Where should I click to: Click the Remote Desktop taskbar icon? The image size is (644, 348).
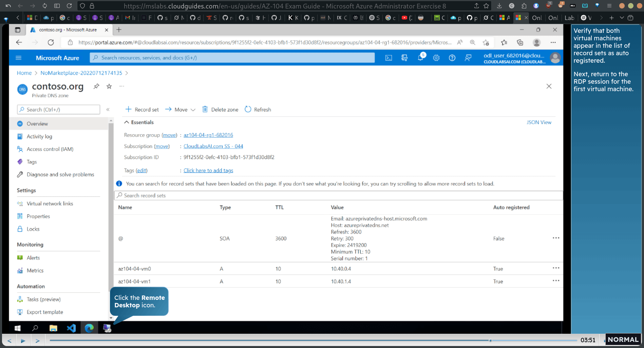[x=107, y=328]
